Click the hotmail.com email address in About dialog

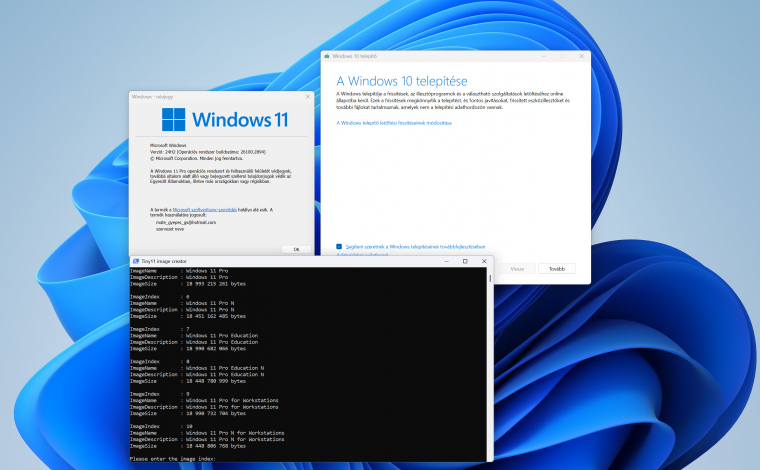pyautogui.click(x=186, y=222)
